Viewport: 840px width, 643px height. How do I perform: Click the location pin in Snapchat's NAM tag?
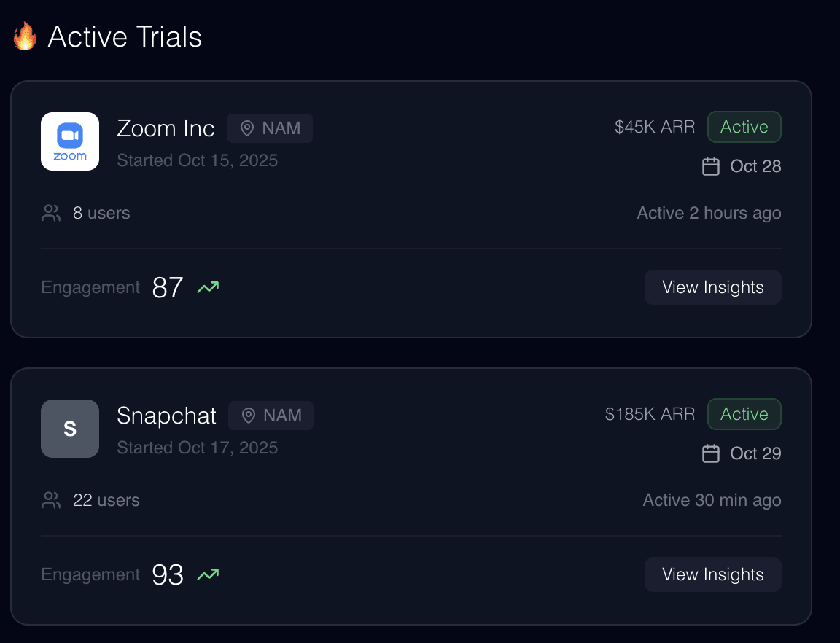[249, 416]
